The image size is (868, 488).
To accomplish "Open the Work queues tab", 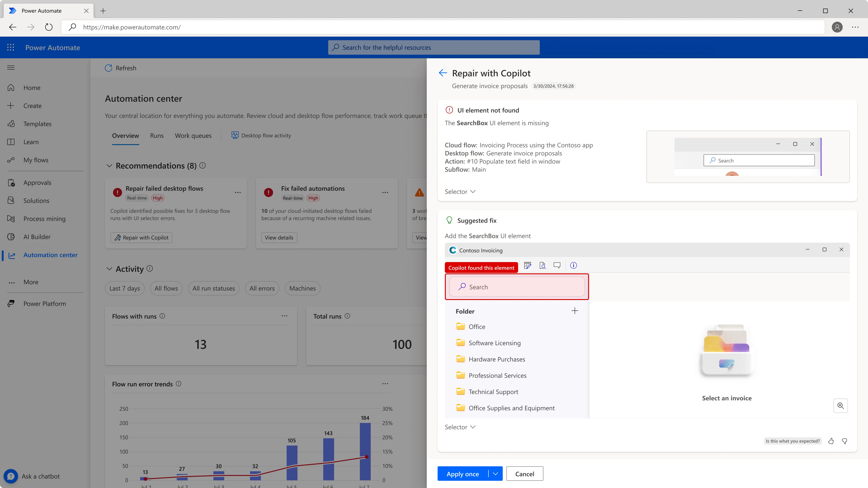I will 193,136.
